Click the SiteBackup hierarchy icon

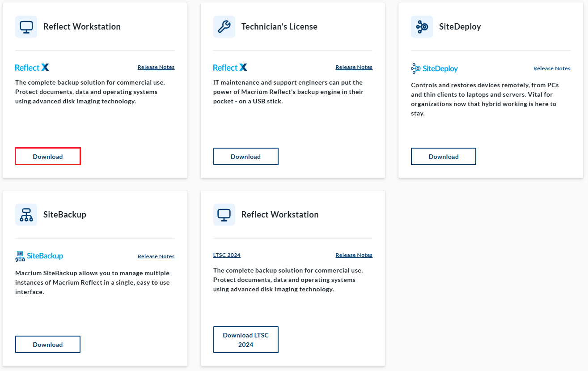[26, 214]
